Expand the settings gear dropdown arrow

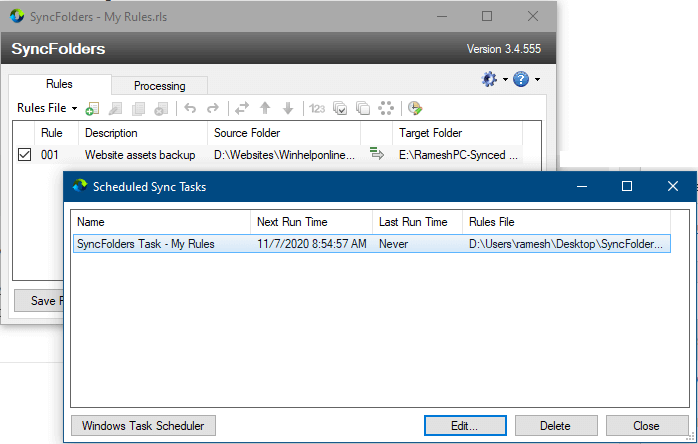tap(505, 80)
